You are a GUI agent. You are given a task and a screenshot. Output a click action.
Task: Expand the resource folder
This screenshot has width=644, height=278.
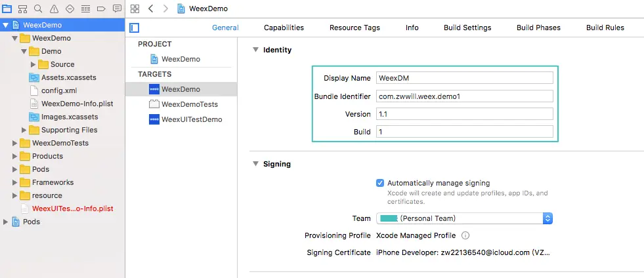pyautogui.click(x=15, y=195)
